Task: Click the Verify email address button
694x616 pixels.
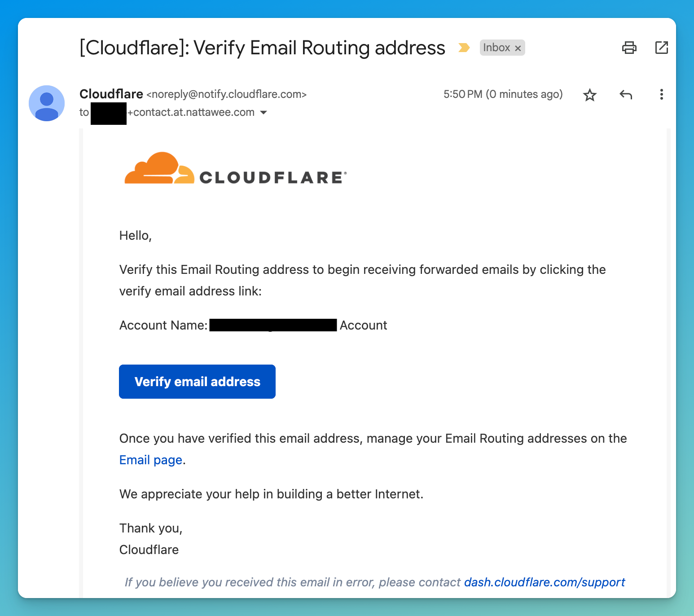Action: (x=197, y=382)
